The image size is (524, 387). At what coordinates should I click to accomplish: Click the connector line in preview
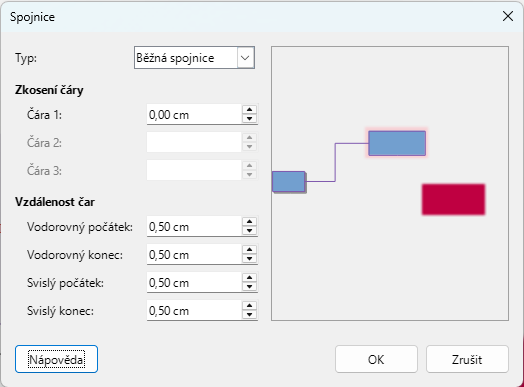(335, 162)
